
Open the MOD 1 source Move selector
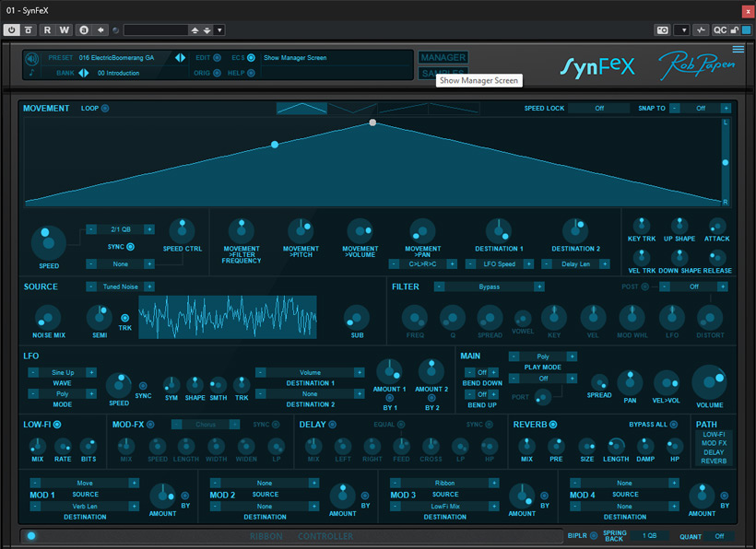85,483
